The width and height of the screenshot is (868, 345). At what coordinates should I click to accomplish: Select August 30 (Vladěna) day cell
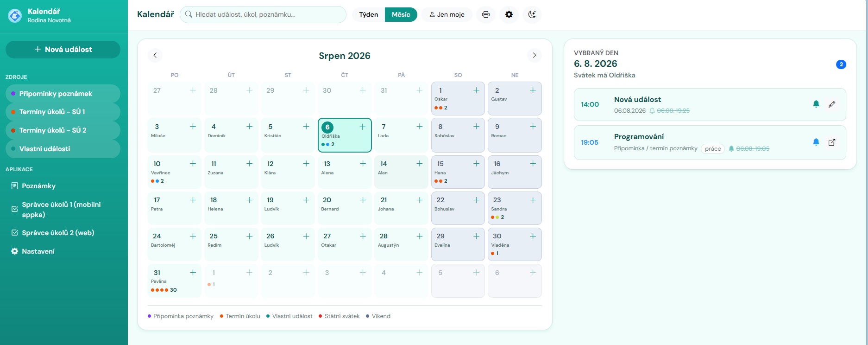click(515, 244)
